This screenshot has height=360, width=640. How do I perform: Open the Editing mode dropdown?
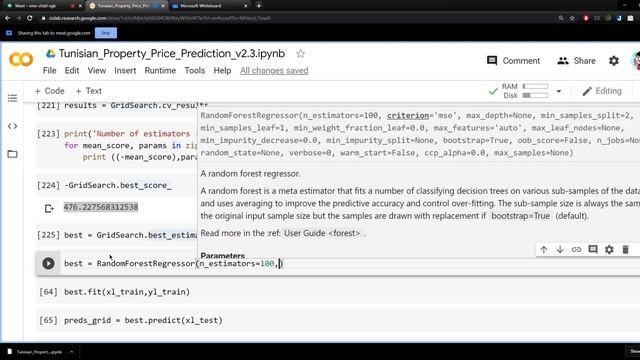[602, 91]
